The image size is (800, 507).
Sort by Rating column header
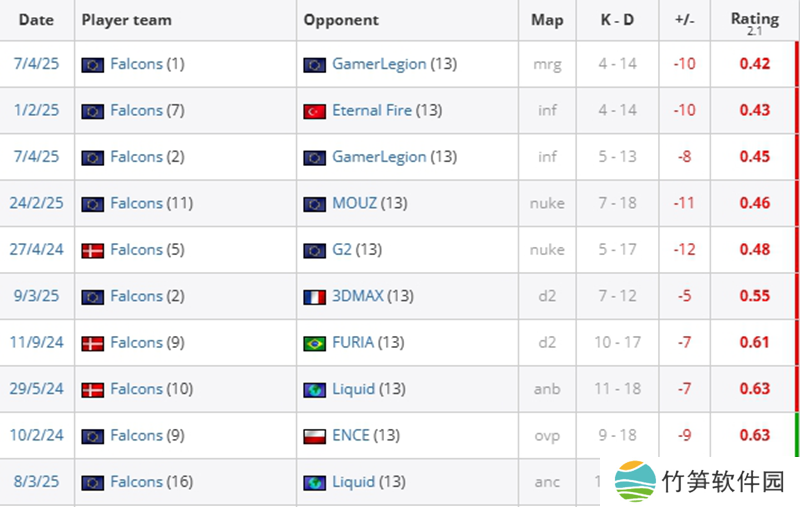pyautogui.click(x=754, y=19)
